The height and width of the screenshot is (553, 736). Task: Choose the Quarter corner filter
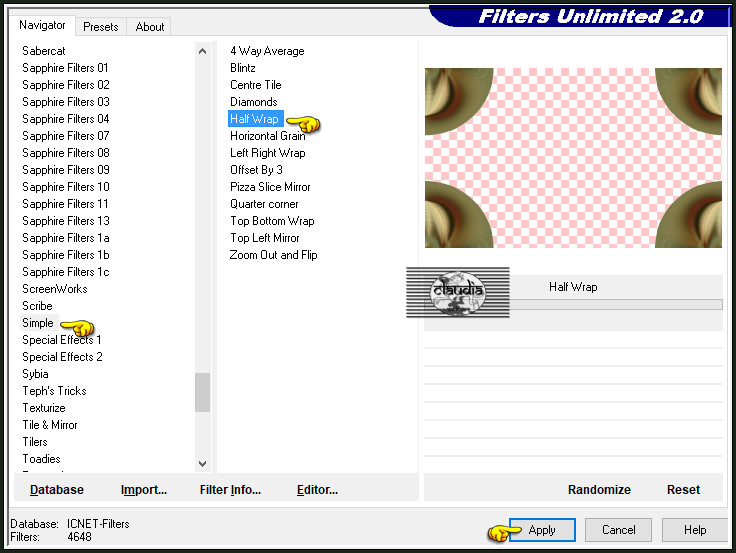(x=264, y=204)
